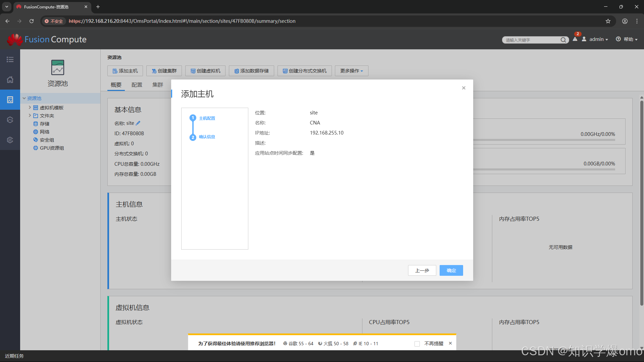Click the 创建集群 button
The height and width of the screenshot is (362, 644).
click(x=164, y=71)
